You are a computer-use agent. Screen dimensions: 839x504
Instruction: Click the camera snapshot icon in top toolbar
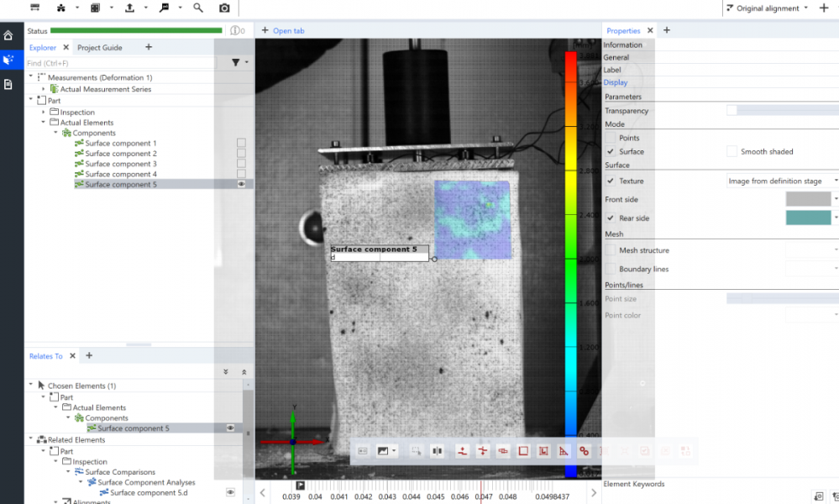tap(224, 8)
